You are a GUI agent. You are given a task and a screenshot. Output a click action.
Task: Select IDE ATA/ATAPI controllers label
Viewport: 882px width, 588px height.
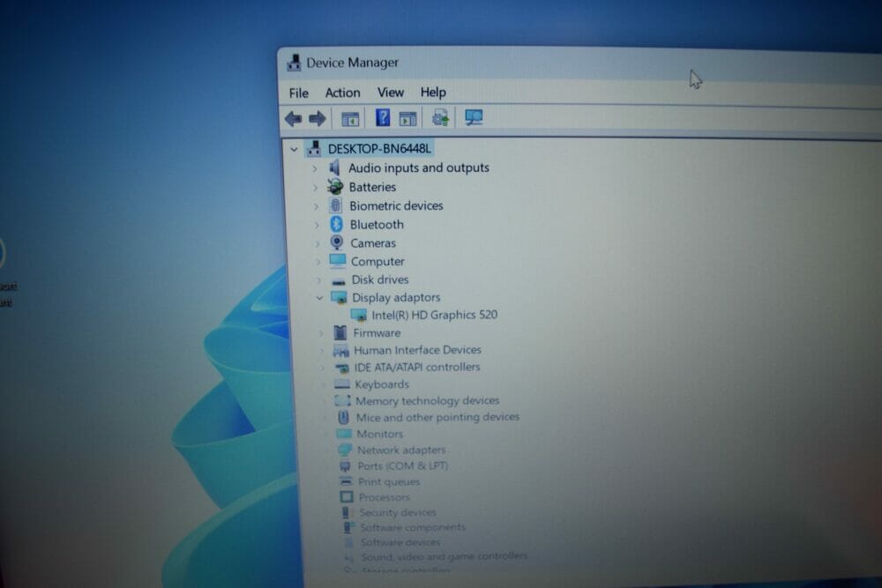point(417,367)
